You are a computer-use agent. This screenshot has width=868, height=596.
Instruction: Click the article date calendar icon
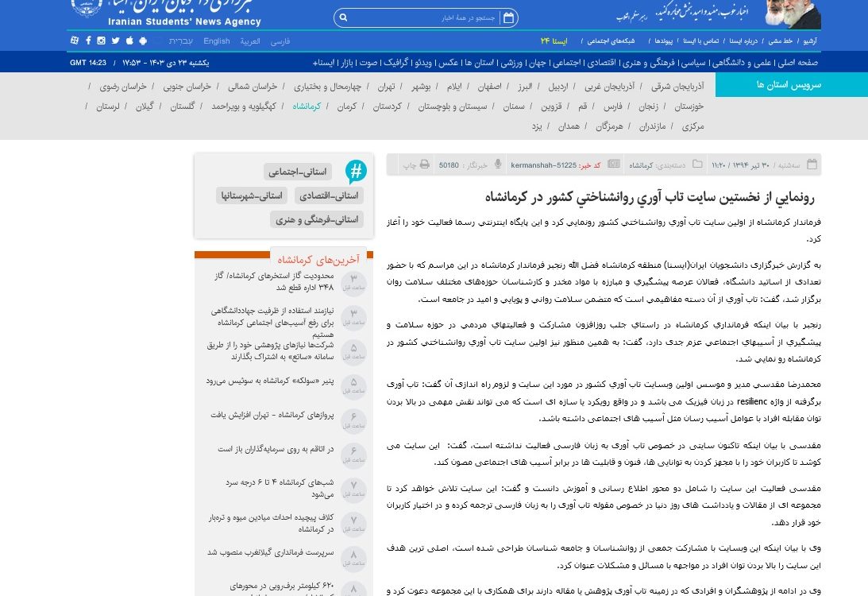coord(812,164)
